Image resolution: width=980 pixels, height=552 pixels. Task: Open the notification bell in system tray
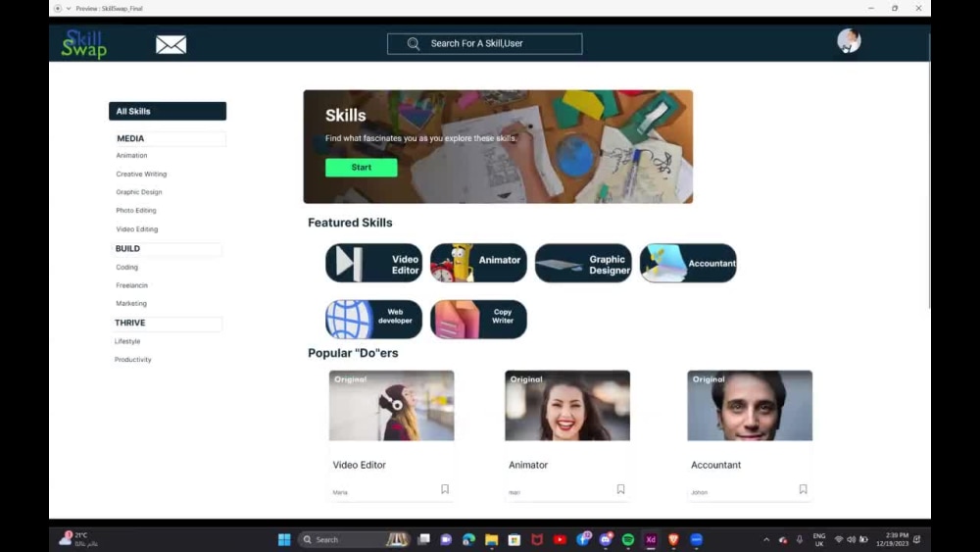coord(917,539)
